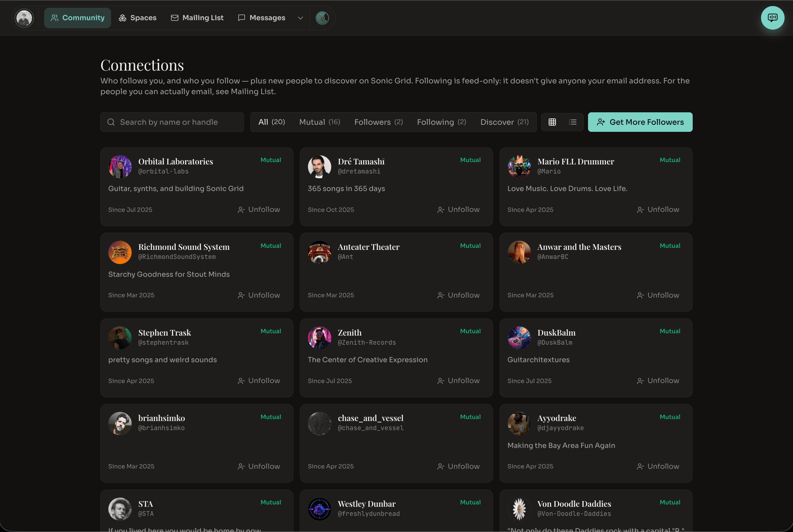Click the @stephentrask handle
The height and width of the screenshot is (532, 793).
pos(163,343)
